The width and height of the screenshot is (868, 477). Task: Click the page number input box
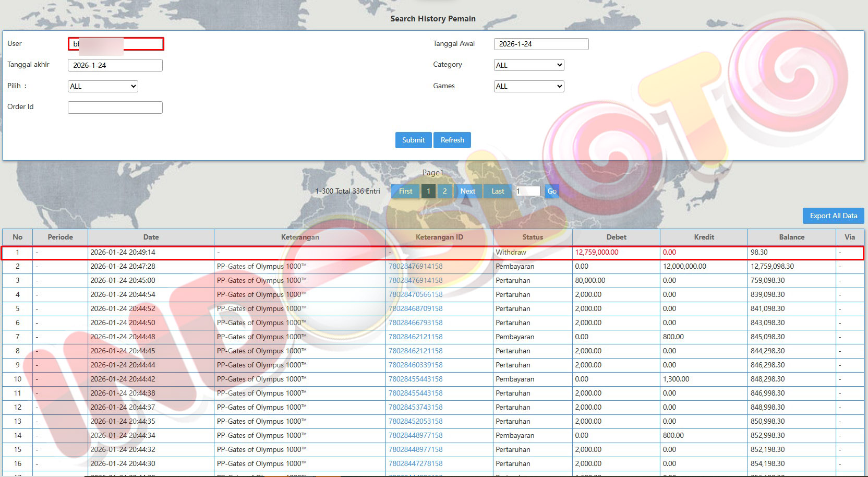point(528,191)
